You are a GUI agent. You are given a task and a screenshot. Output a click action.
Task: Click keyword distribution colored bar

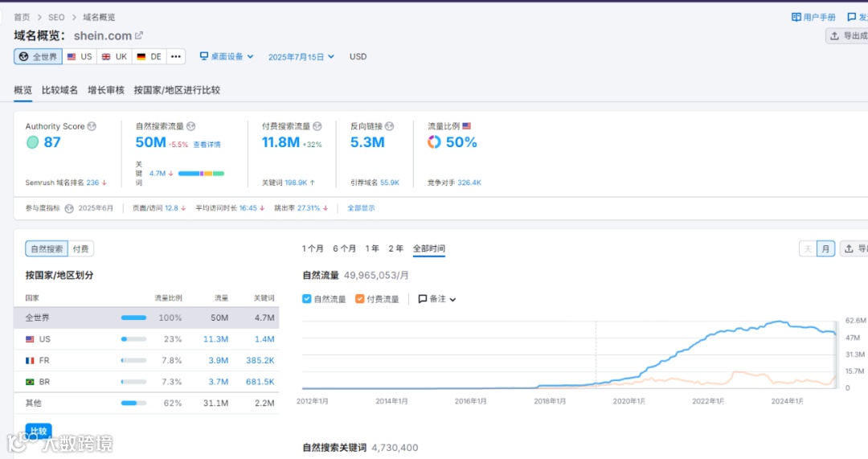click(201, 174)
